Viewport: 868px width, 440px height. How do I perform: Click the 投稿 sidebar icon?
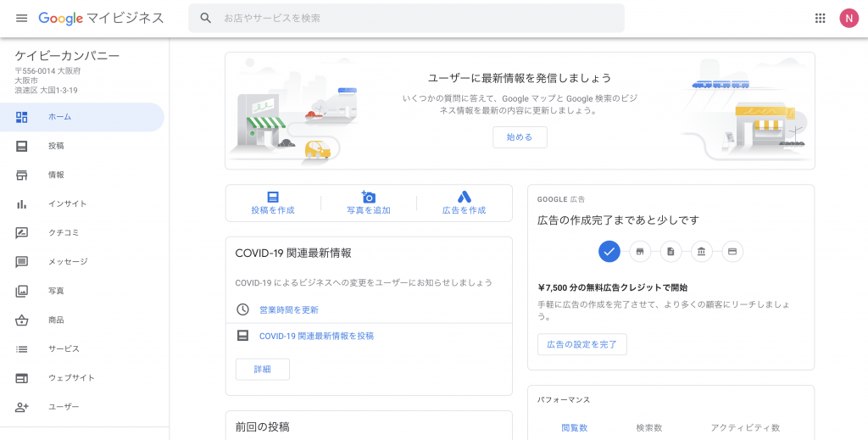[x=21, y=146]
